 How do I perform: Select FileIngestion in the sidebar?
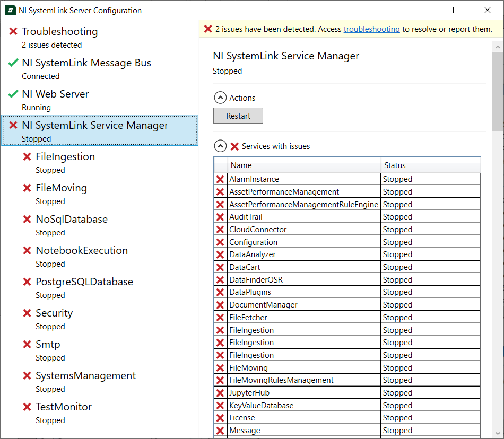(x=100, y=162)
